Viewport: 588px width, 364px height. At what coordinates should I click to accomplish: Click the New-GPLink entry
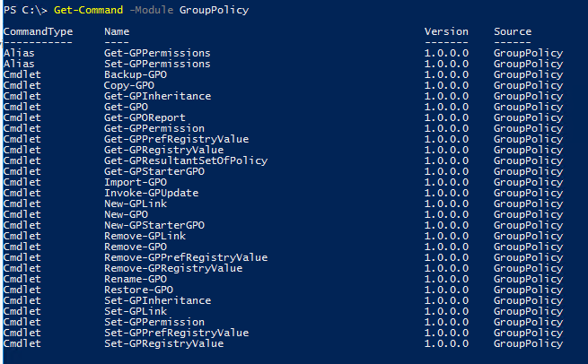click(136, 204)
